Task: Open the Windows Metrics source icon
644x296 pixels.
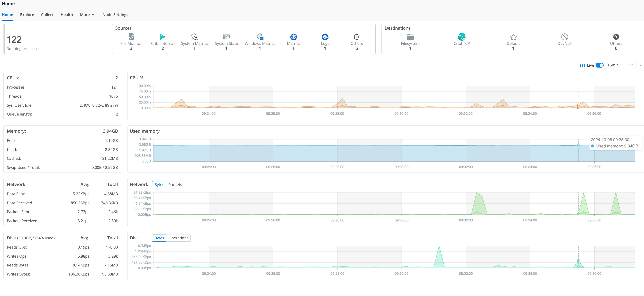Action: pos(260,37)
